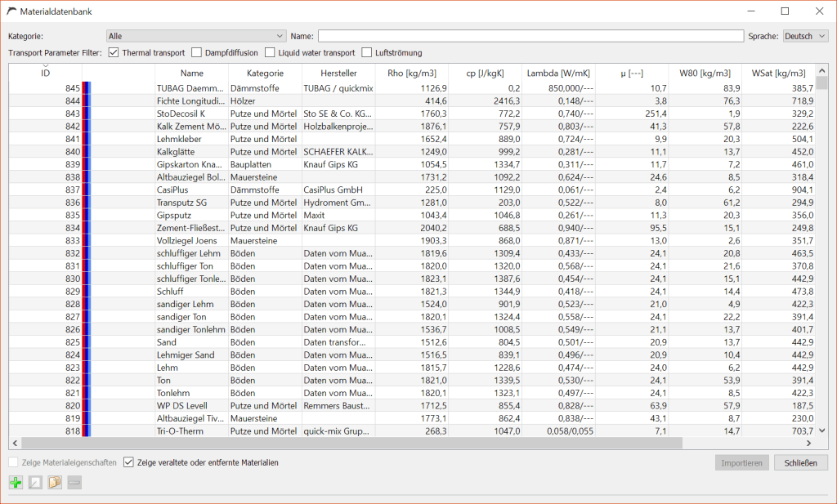Click the copy material icon
This screenshot has width=837, height=504.
coord(55,483)
